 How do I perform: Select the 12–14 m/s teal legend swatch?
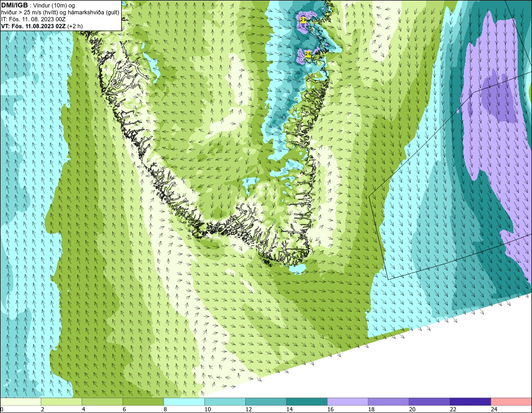(x=266, y=402)
